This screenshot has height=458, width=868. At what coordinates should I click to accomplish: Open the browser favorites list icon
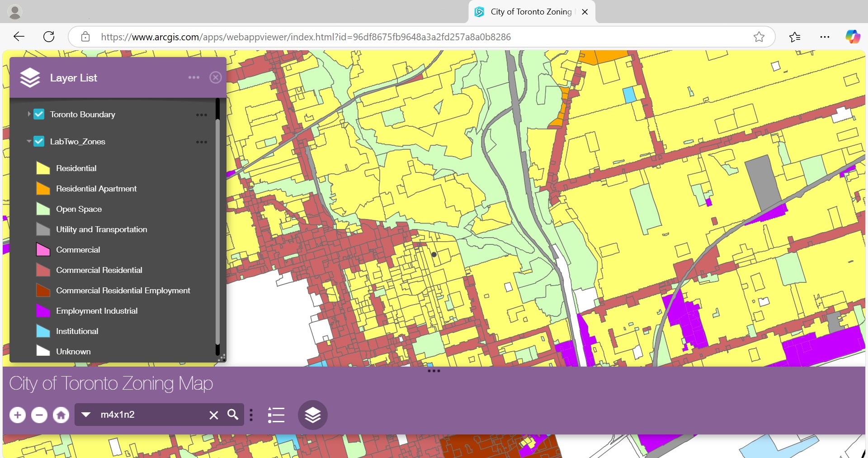[795, 37]
